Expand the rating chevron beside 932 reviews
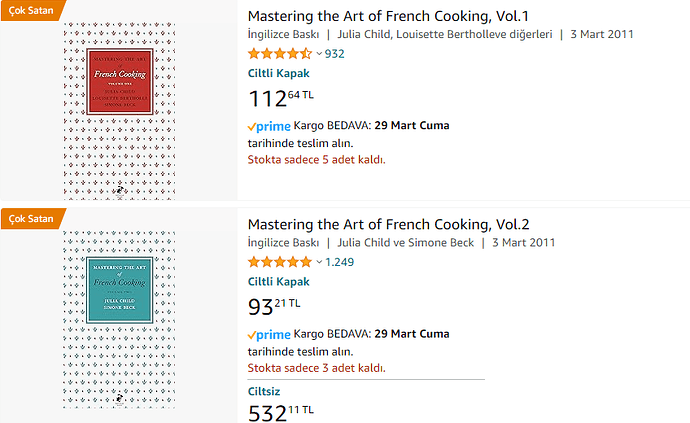Image resolution: width=690 pixels, height=423 pixels. (319, 54)
